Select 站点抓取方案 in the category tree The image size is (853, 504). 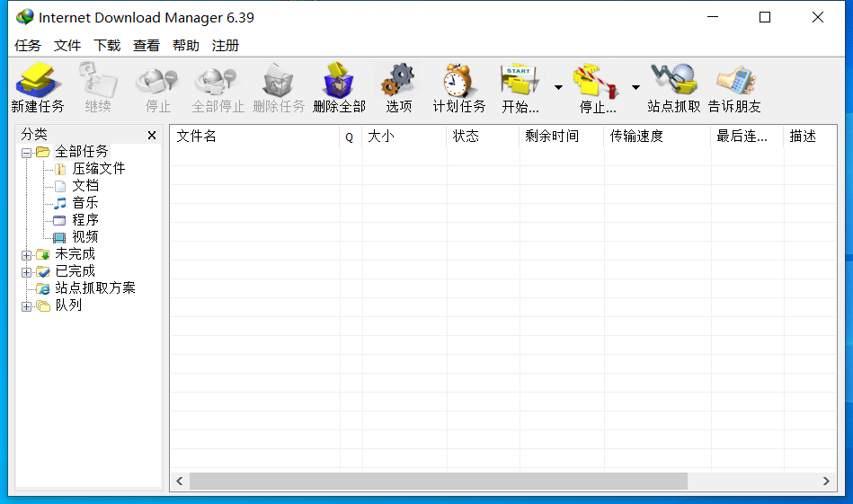click(x=94, y=288)
